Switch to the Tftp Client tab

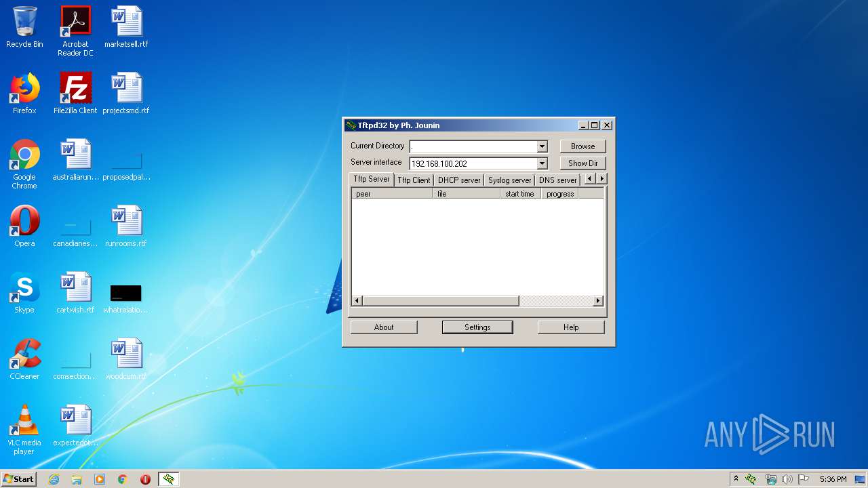[x=414, y=180]
